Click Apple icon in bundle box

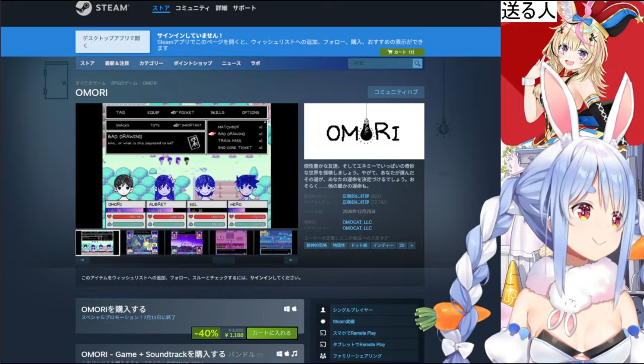(x=287, y=353)
